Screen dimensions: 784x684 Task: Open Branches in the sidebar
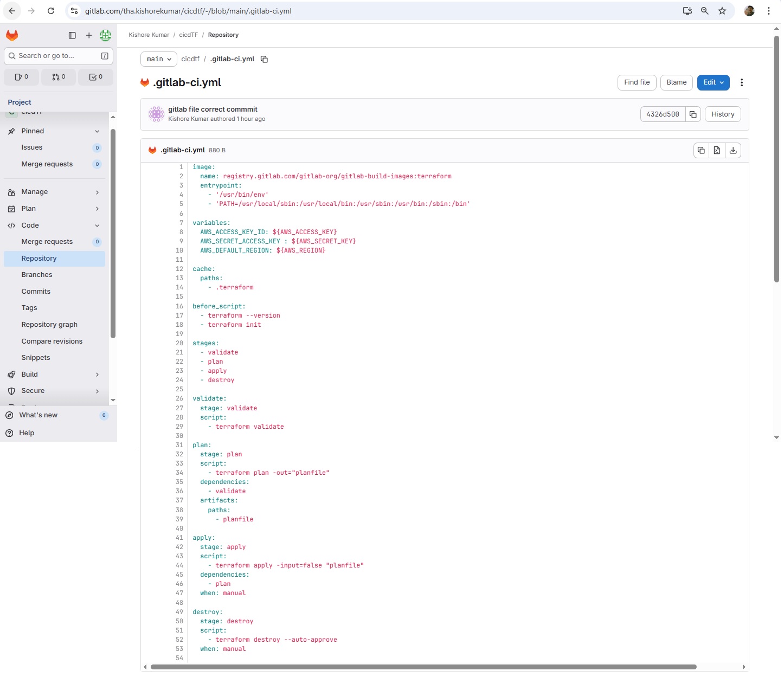[x=37, y=275]
